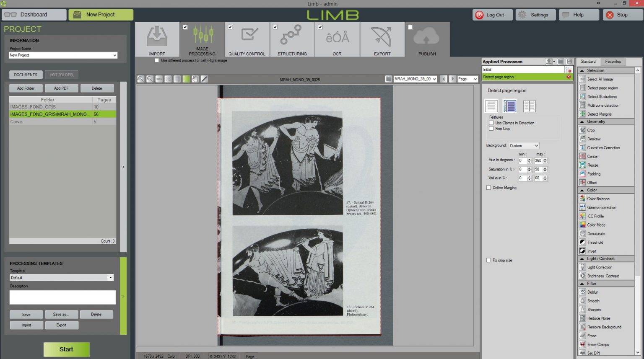The width and height of the screenshot is (644, 359).
Task: Apply the Deskew tool
Action: pyautogui.click(x=593, y=139)
